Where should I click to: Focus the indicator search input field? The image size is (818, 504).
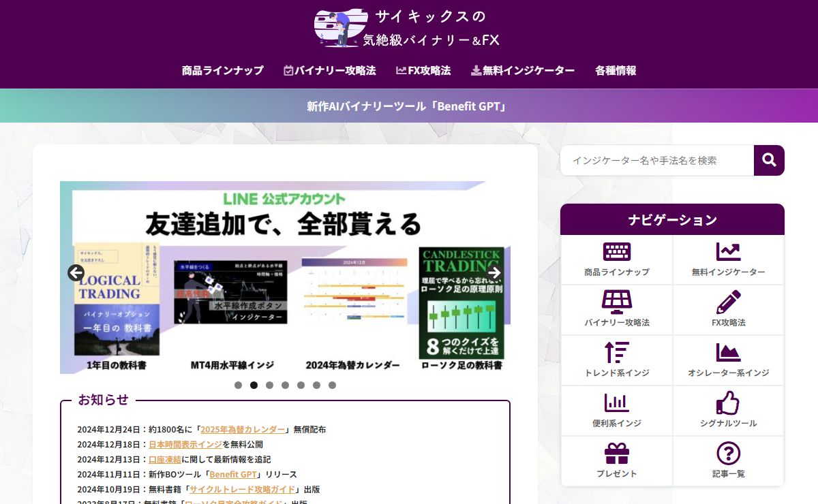coord(657,160)
